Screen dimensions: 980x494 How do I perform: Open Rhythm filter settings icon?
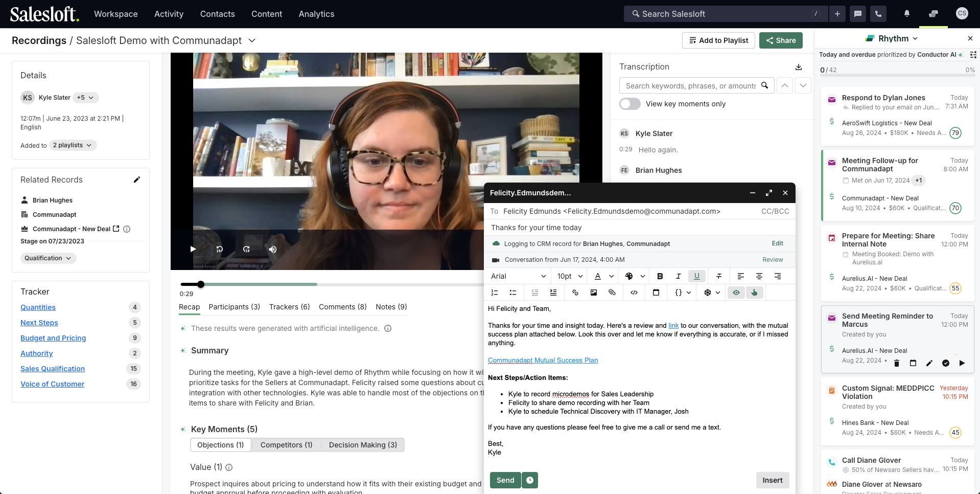coord(973,55)
